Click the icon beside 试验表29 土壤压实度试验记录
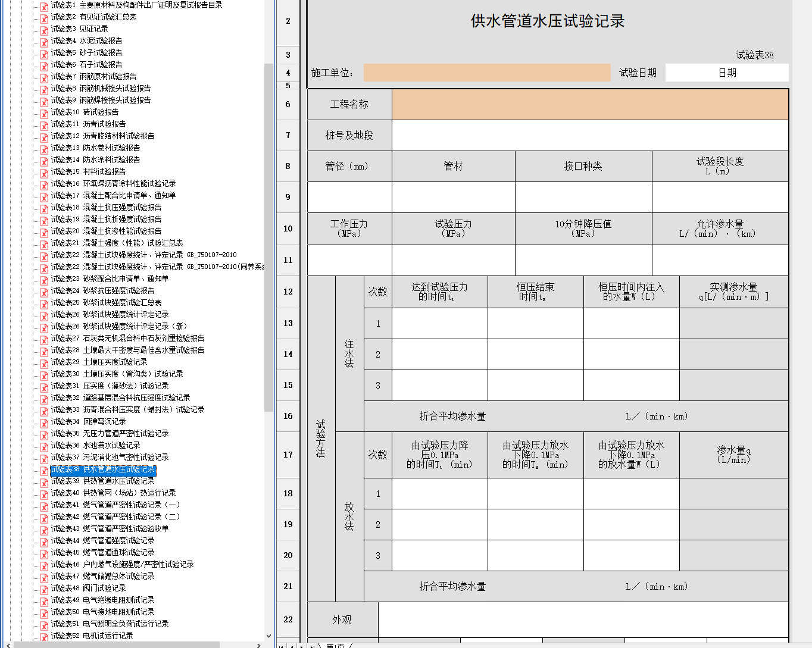The image size is (812, 648). click(44, 363)
